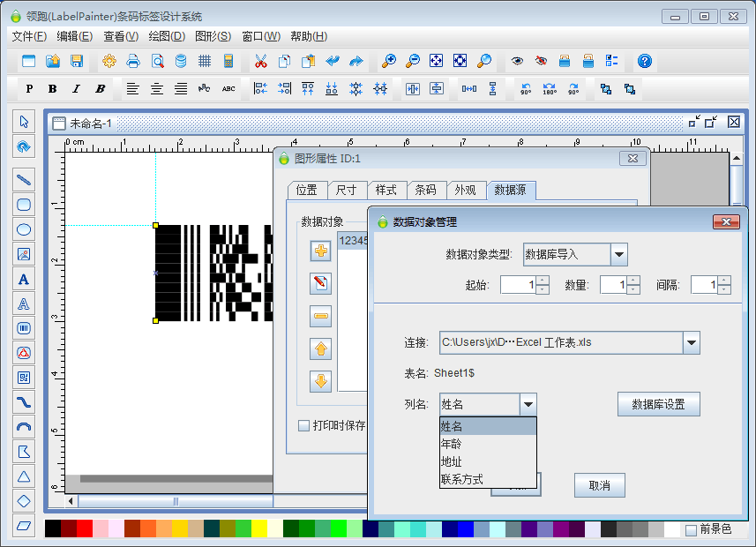Open the 帮助(H) menu

(309, 37)
